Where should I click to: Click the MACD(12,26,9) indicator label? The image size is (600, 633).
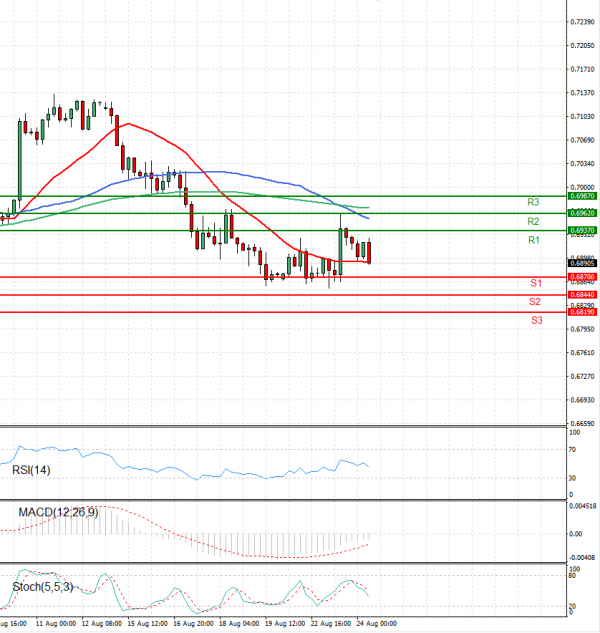click(59, 512)
